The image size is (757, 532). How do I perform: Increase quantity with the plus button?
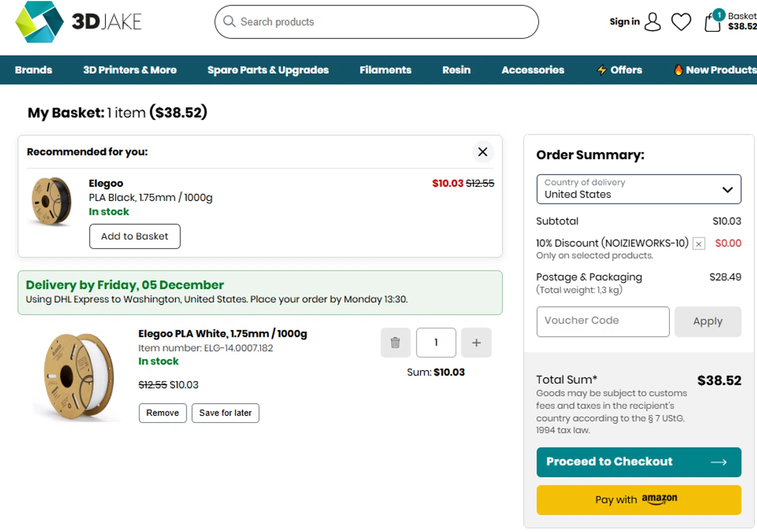476,342
